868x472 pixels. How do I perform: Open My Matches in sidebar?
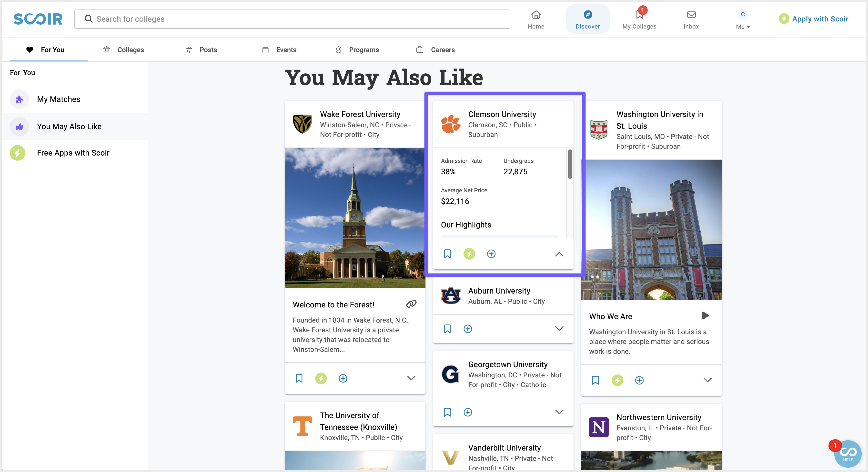pos(75,99)
